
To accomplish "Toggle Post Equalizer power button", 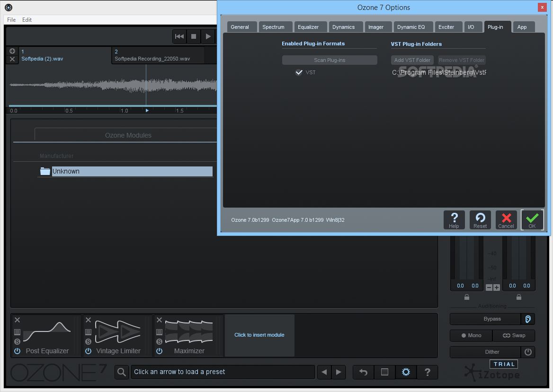I will tap(17, 351).
